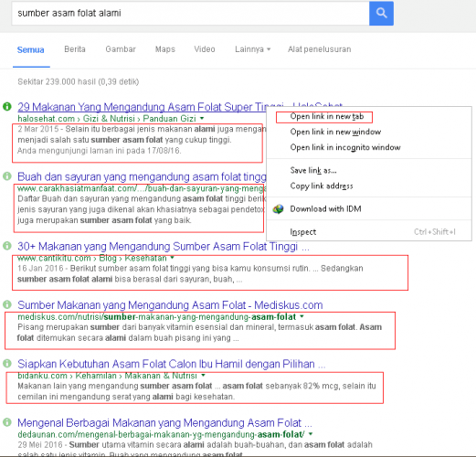Click the blue search magnifier button
This screenshot has height=457, width=476.
[x=381, y=14]
